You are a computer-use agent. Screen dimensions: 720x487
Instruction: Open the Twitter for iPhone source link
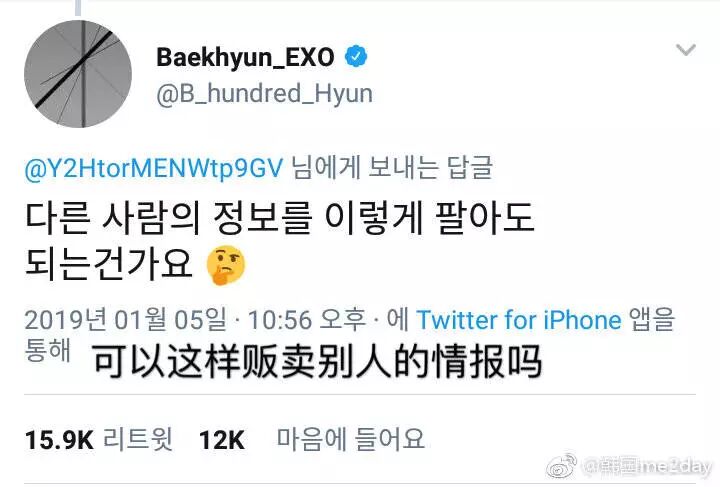pyautogui.click(x=519, y=319)
